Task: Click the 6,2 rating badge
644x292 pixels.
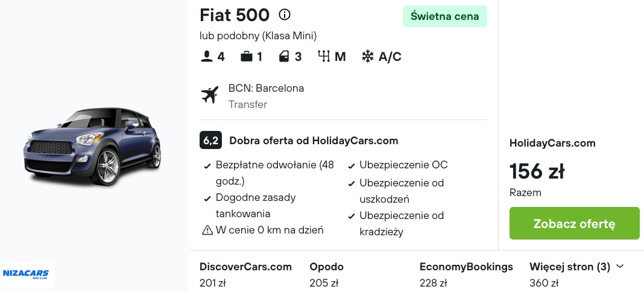Action: click(x=210, y=141)
